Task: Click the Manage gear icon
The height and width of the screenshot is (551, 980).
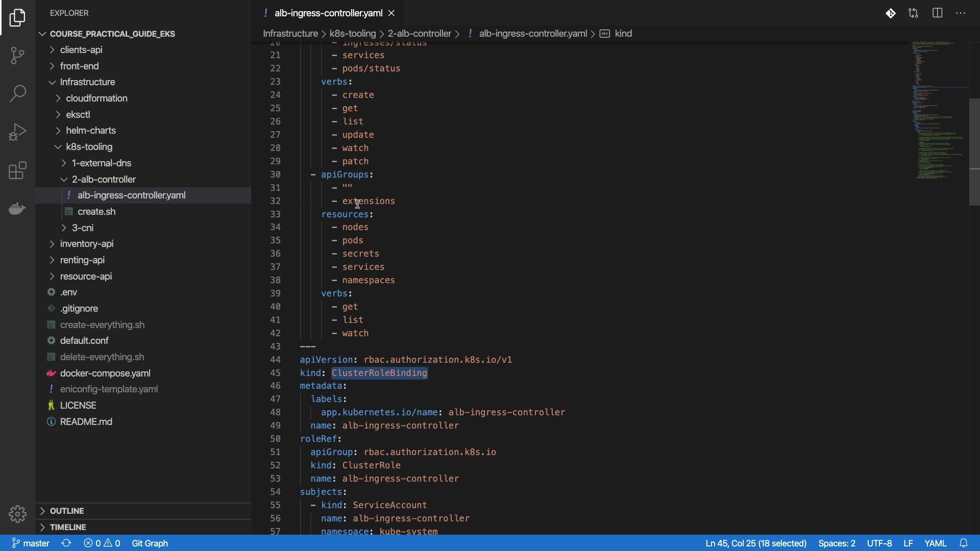Action: [x=17, y=514]
